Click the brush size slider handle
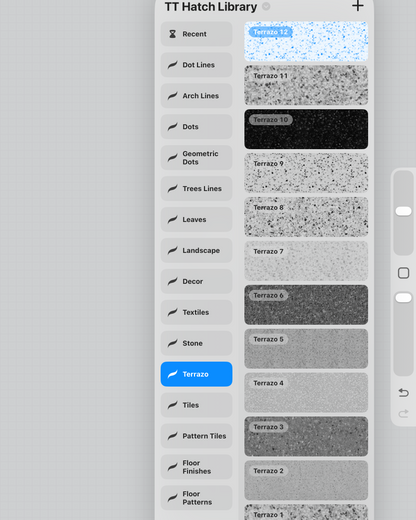 coord(403,211)
